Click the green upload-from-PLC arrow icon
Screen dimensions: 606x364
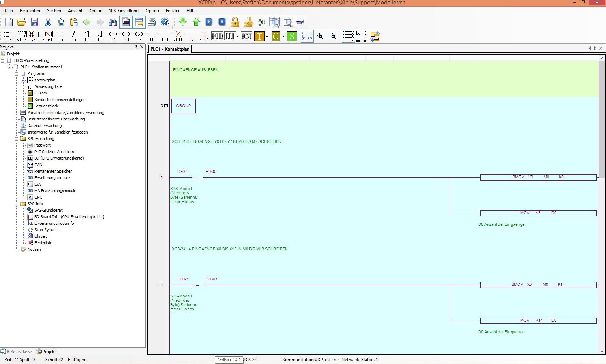[x=196, y=22]
